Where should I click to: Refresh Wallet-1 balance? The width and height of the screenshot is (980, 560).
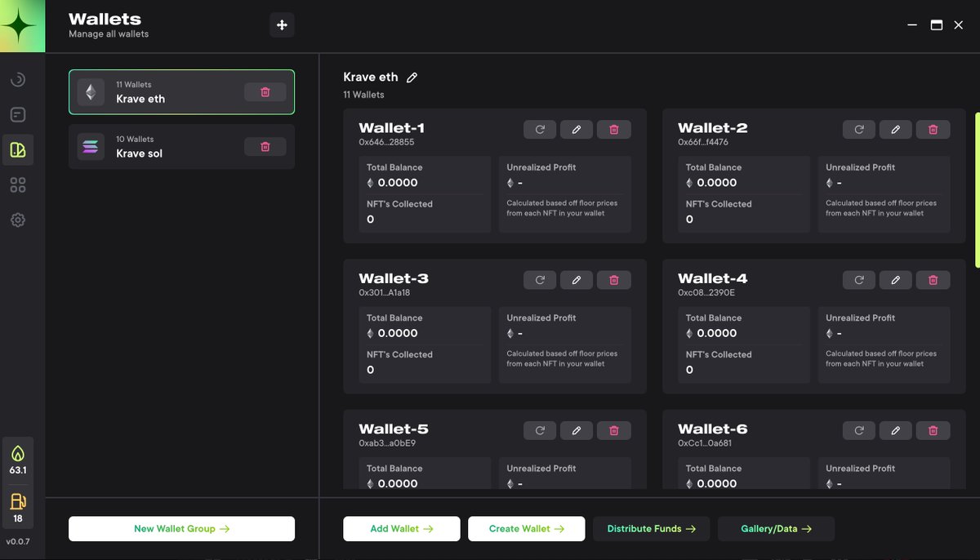540,130
